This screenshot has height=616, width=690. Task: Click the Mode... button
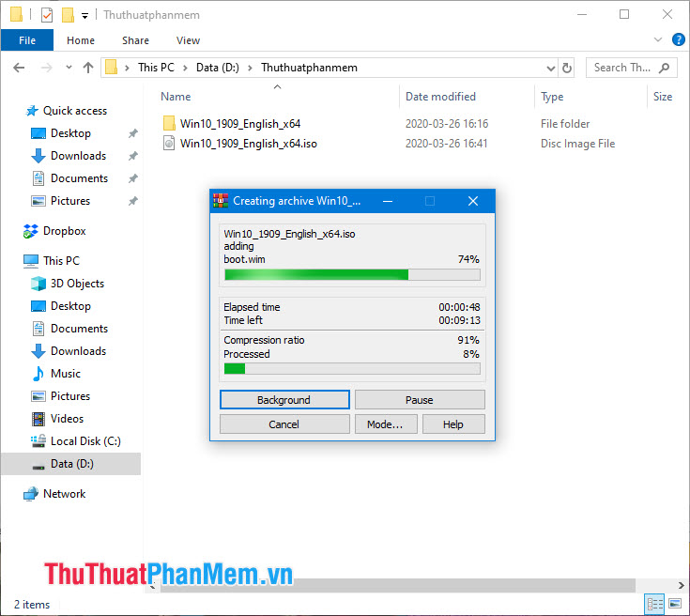386,424
